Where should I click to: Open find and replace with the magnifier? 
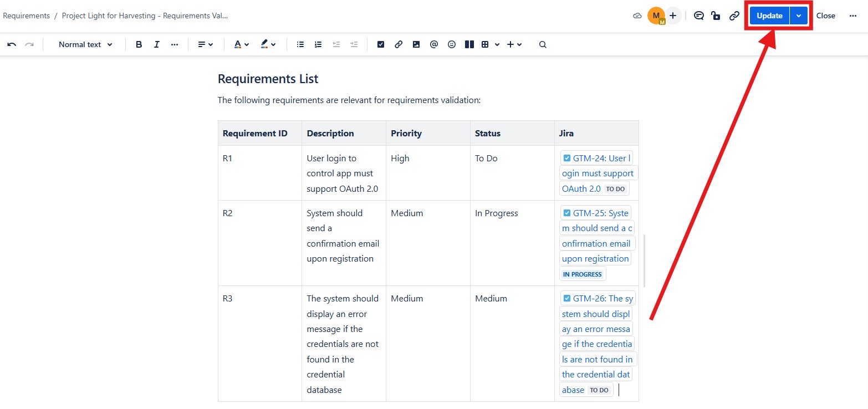pyautogui.click(x=543, y=44)
